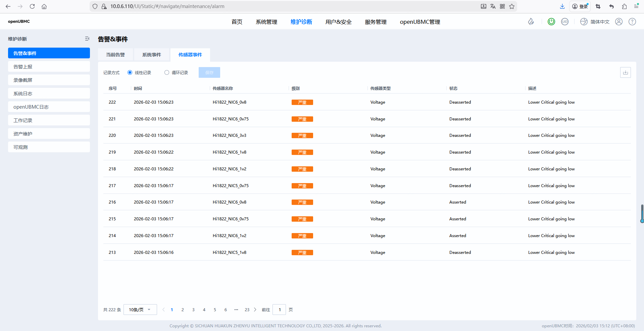This screenshot has width=644, height=331.
Task: Click the 前往 page number input field
Action: 279,310
